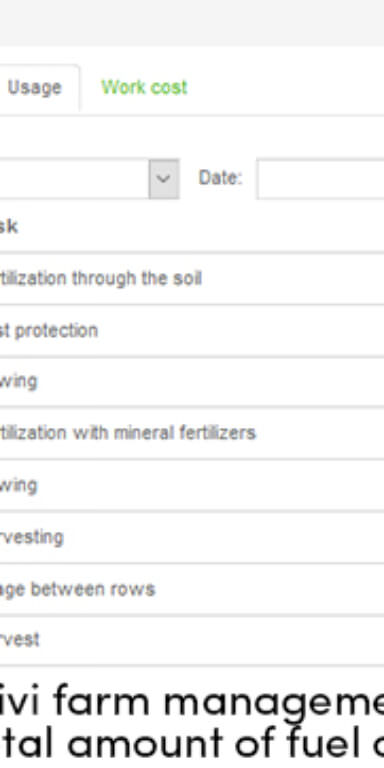Viewport: 384px width, 768px height.
Task: Select the Tillage between rows entry
Action: [192, 589]
